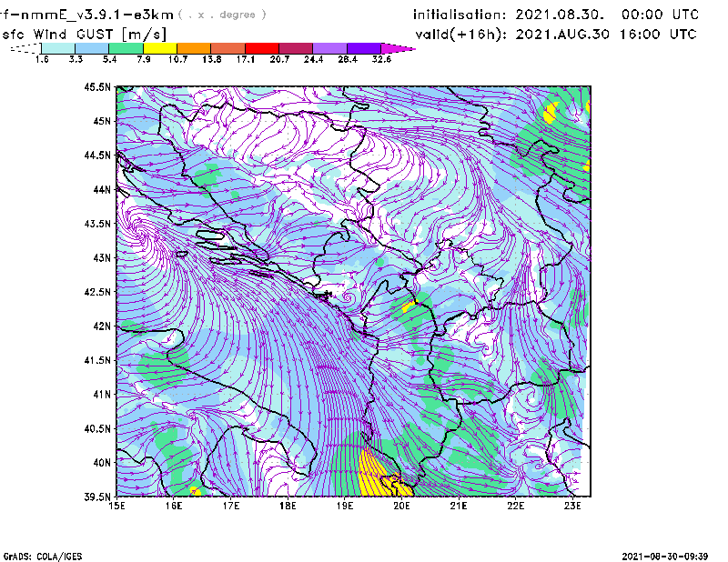Click the light cyan 1.6–3.3 legend swatch
This screenshot has width=728, height=562.
point(58,48)
